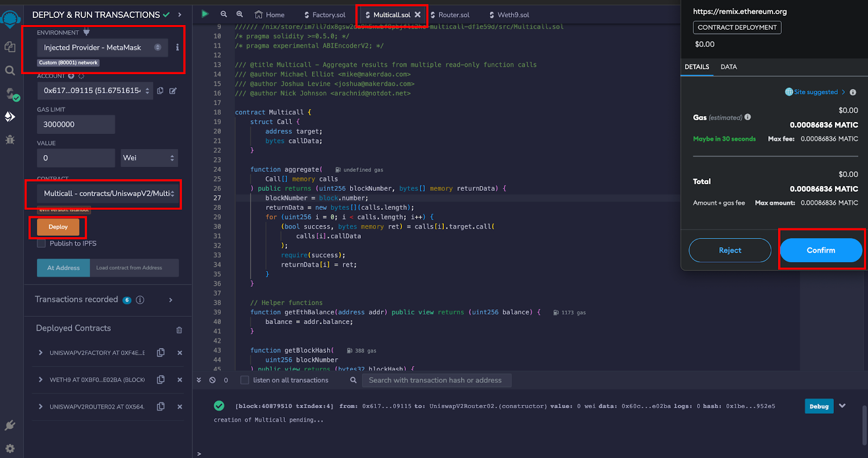868x458 pixels.
Task: Expand UNISWAPV2FACTORY deployed contract
Action: (41, 353)
